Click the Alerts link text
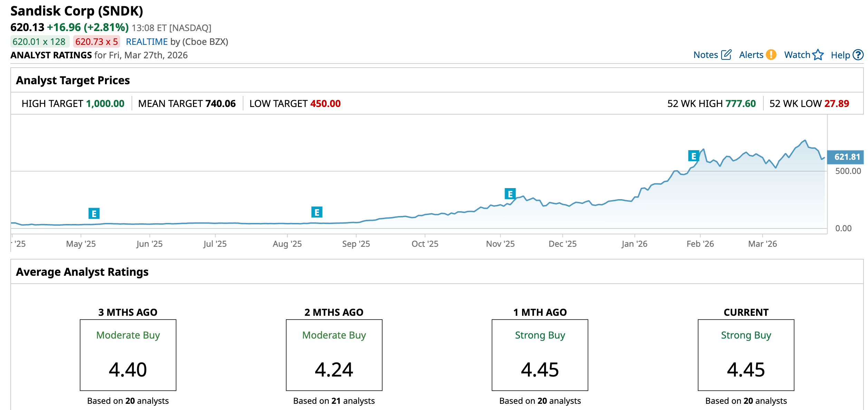The image size is (868, 410). point(751,55)
